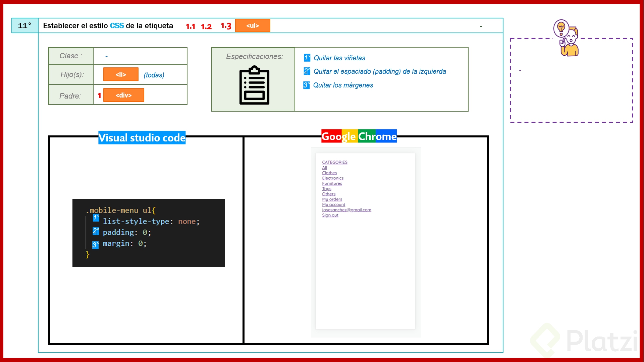This screenshot has height=362, width=644.
Task: Click the <div> tag next to Padre
Action: pos(124,95)
